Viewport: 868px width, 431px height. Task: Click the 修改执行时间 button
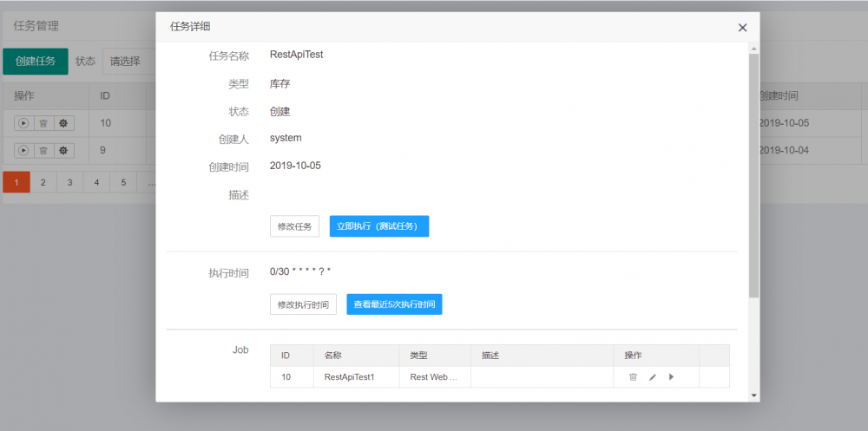point(303,304)
